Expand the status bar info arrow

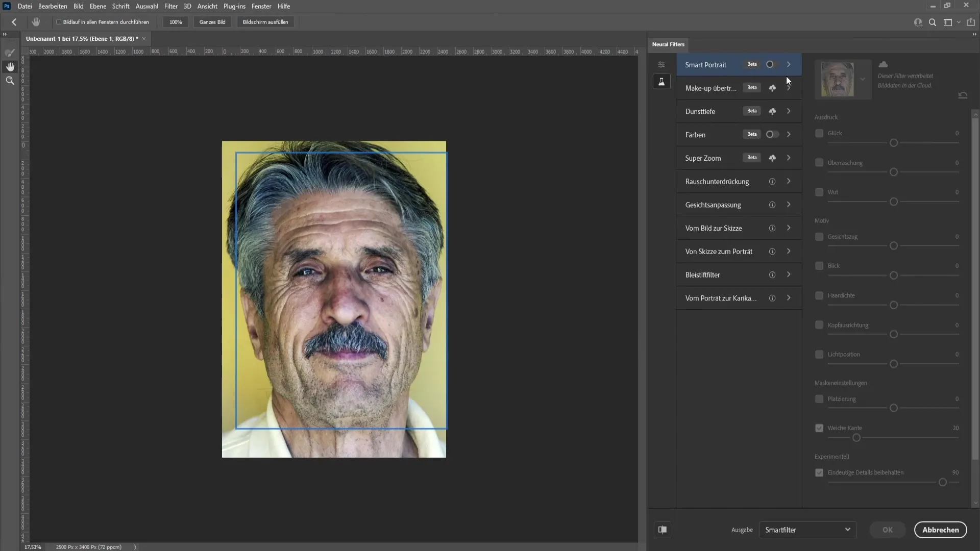coord(135,547)
